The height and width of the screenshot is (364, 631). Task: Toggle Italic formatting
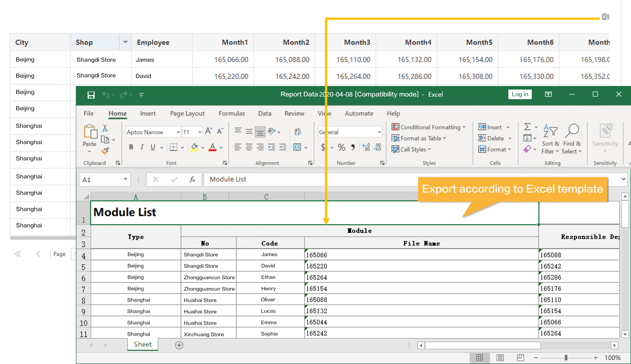point(142,147)
